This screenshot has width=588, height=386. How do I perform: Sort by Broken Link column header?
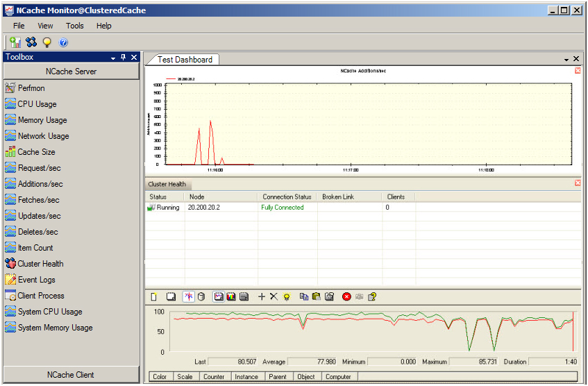[349, 197]
